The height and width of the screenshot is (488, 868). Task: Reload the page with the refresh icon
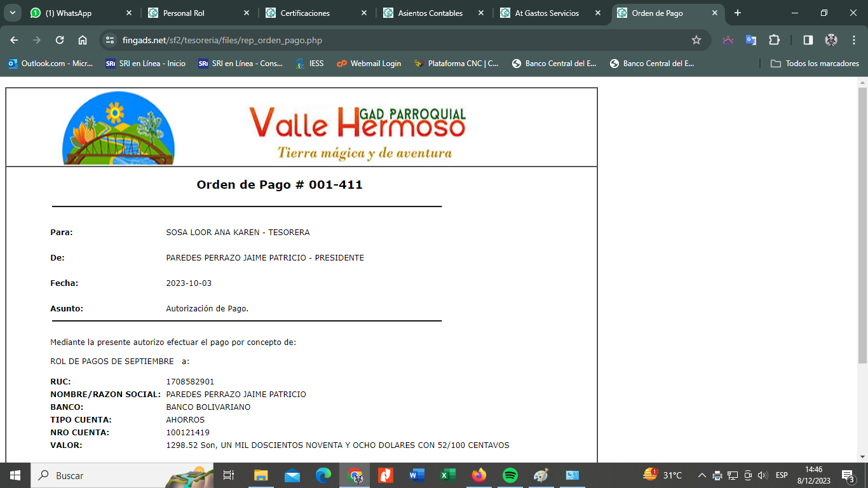coord(60,40)
